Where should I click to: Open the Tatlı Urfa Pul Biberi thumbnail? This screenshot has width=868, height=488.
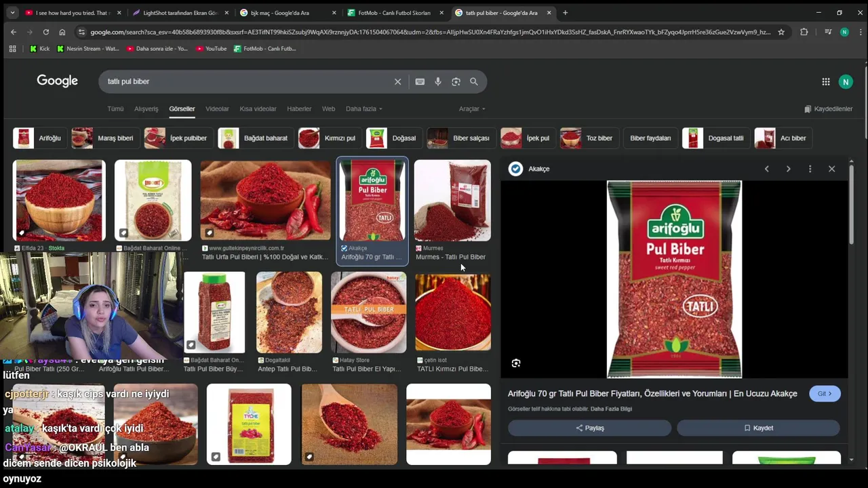click(x=265, y=201)
